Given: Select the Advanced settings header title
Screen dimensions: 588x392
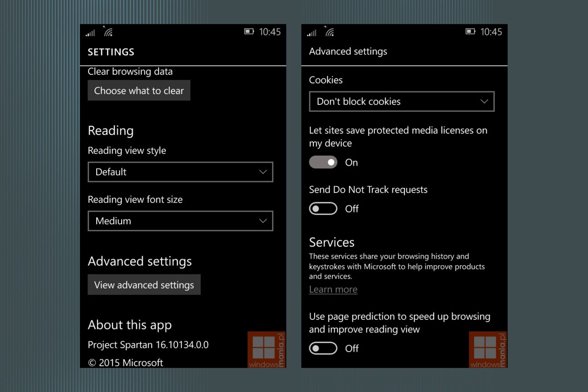Looking at the screenshot, I should pos(348,51).
